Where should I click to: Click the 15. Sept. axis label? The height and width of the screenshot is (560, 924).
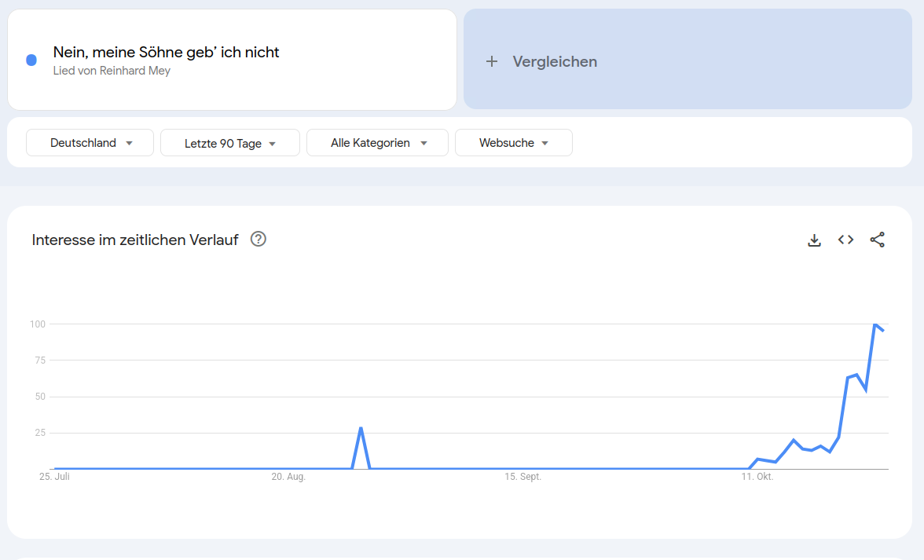[522, 477]
